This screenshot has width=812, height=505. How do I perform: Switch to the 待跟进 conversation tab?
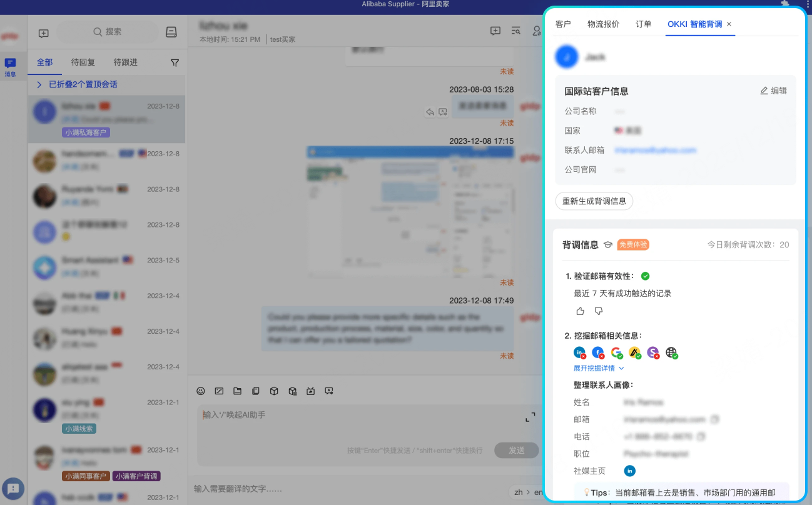(x=125, y=62)
